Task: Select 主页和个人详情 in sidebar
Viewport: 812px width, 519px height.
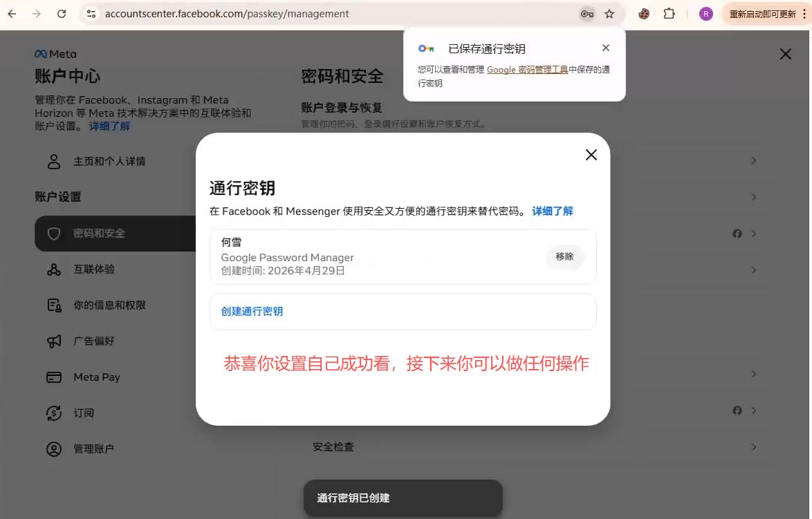Action: click(x=109, y=162)
